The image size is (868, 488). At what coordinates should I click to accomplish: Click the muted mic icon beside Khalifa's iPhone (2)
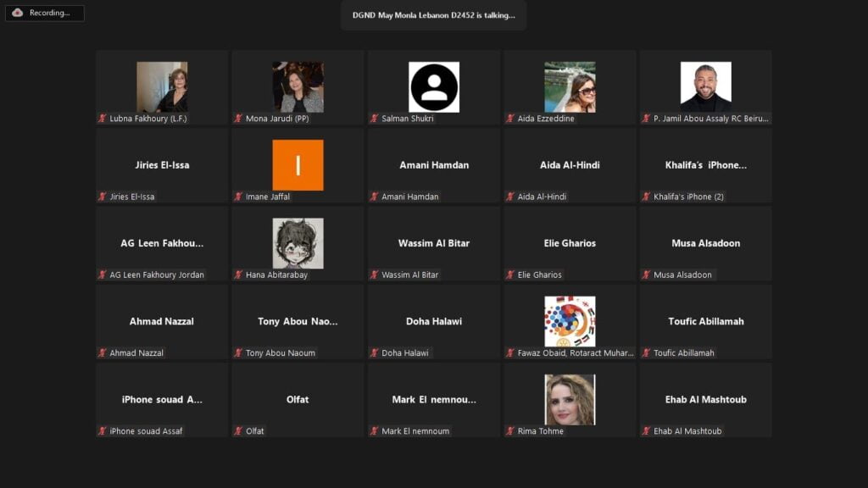pyautogui.click(x=647, y=197)
